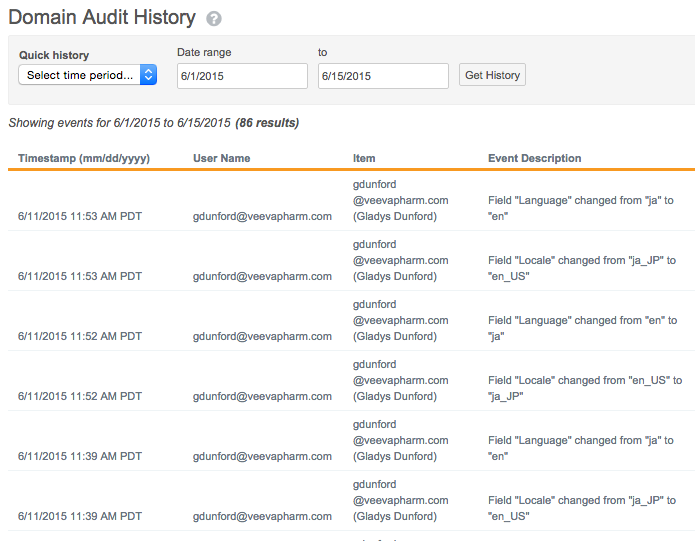Click the end date field showing 6/15/2015

pos(383,76)
